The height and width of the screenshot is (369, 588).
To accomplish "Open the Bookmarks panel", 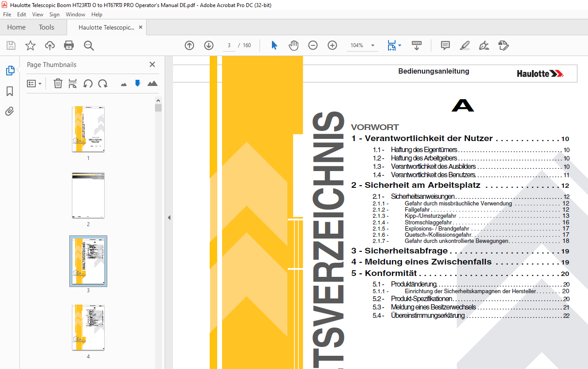I will 10,91.
